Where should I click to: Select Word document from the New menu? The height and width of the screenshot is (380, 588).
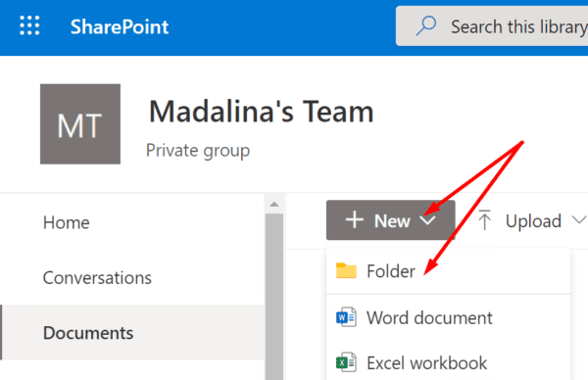pos(448,317)
